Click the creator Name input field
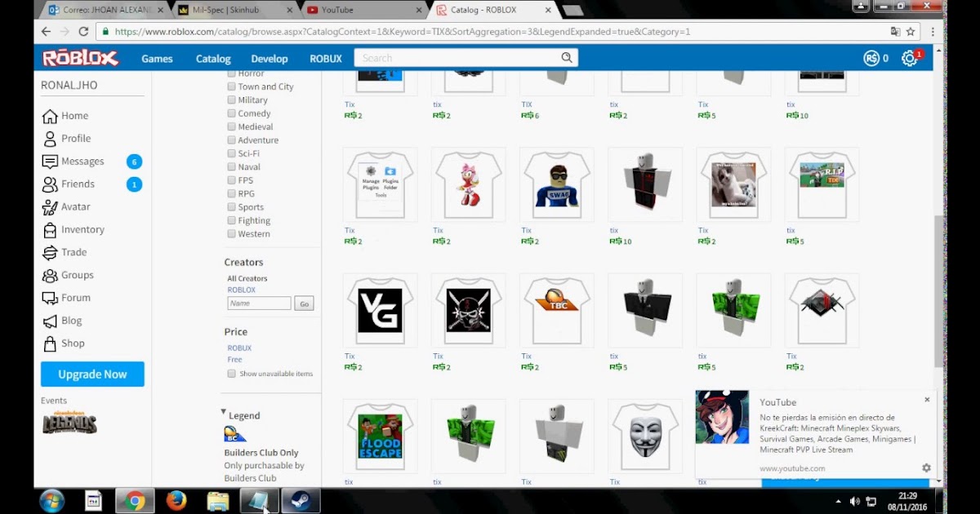 (259, 304)
